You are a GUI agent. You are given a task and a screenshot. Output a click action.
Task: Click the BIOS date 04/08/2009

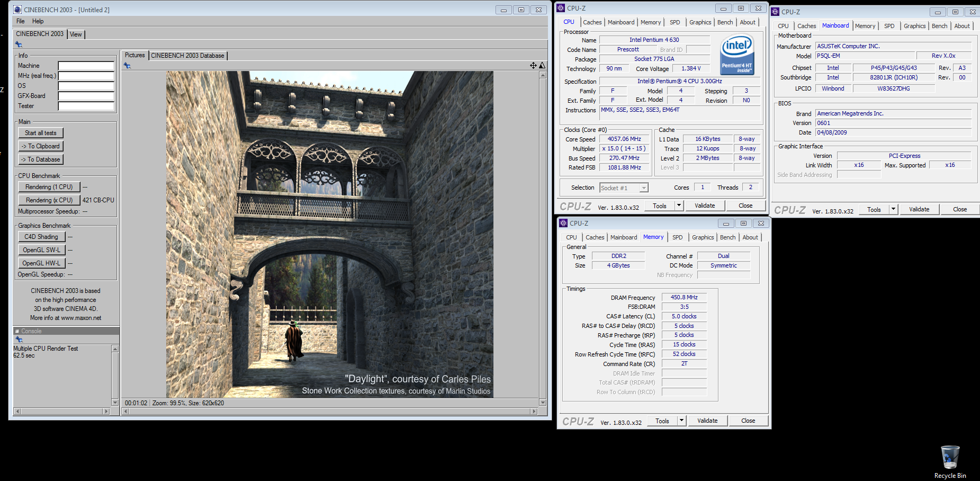(893, 133)
